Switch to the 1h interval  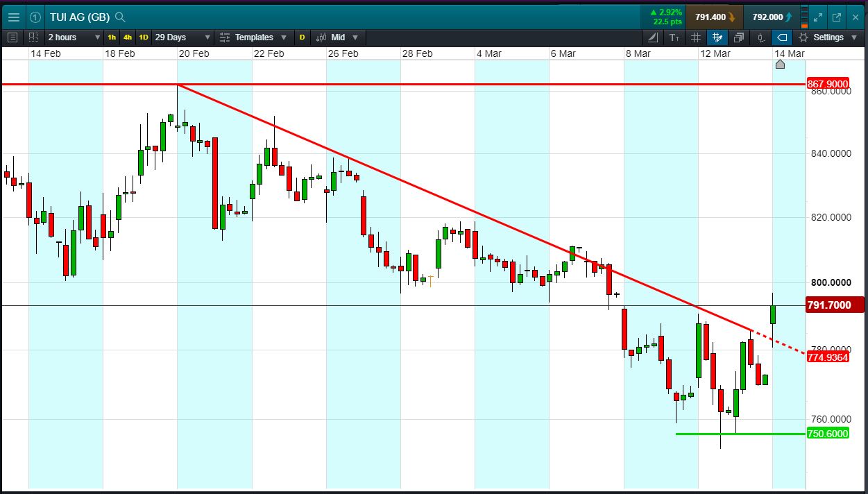tap(112, 37)
